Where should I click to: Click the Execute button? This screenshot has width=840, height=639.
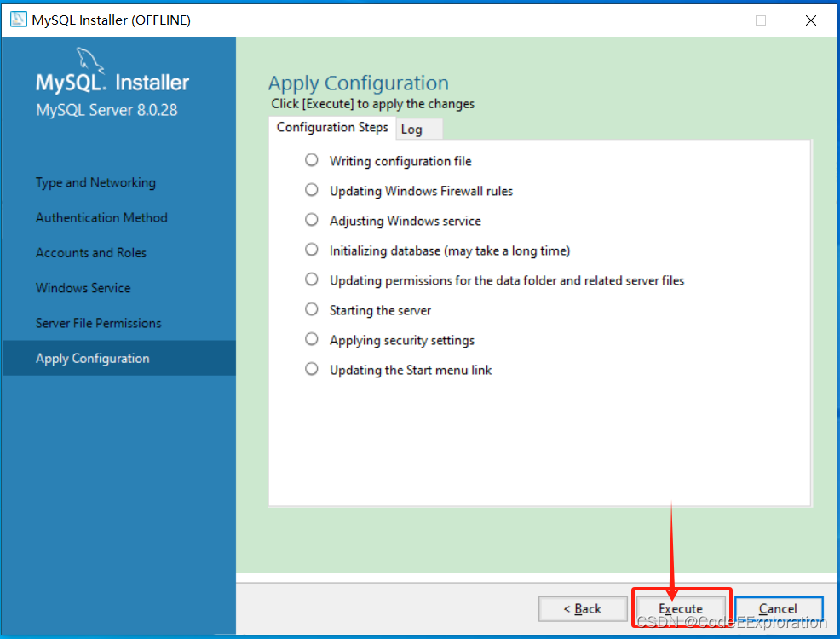point(681,609)
